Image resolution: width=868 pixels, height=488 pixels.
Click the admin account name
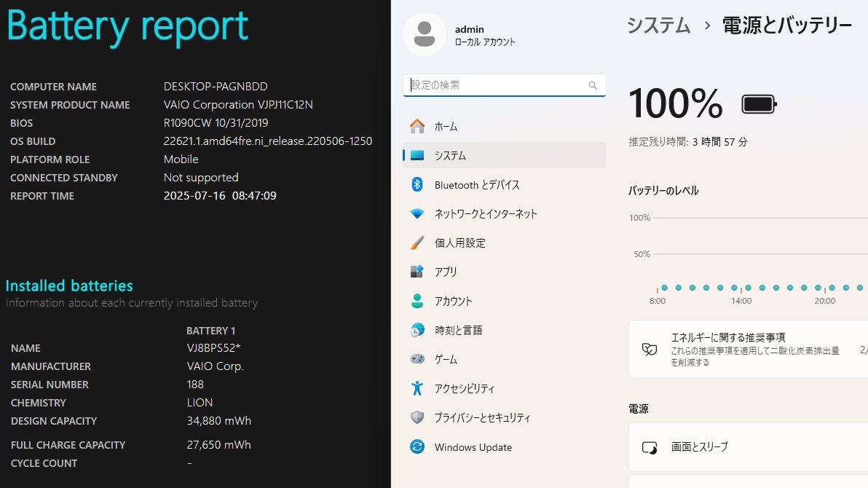click(470, 29)
